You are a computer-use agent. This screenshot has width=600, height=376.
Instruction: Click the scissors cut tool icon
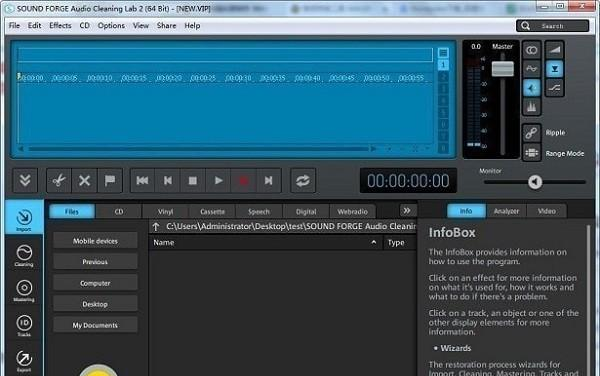[x=59, y=180]
